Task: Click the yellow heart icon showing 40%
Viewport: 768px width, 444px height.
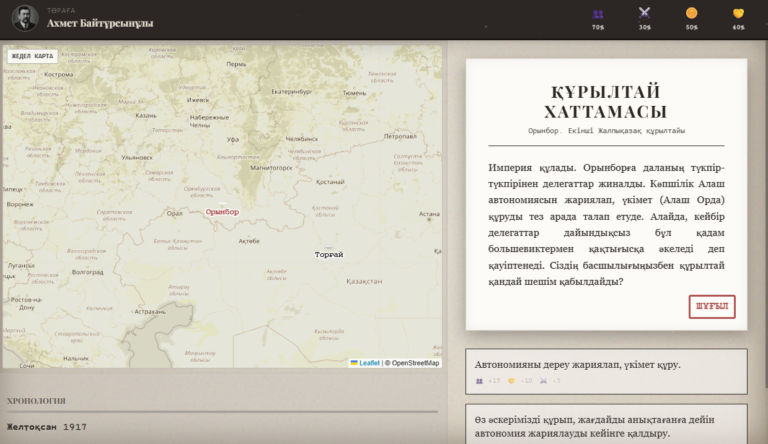Action: pos(738,14)
